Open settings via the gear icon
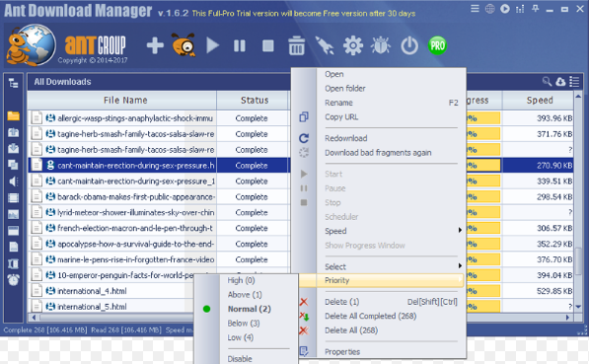Viewport: 589px width, 364px height. click(x=353, y=45)
